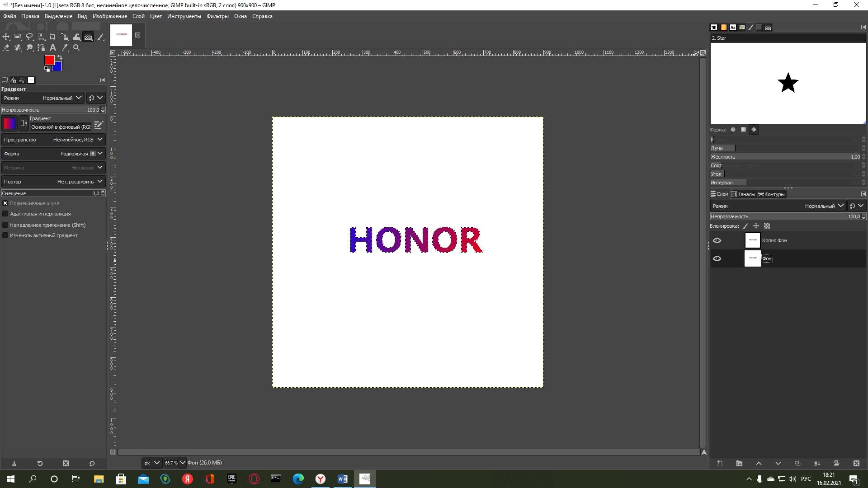The width and height of the screenshot is (868, 488).
Task: Open the Цвет menu
Action: click(x=156, y=16)
